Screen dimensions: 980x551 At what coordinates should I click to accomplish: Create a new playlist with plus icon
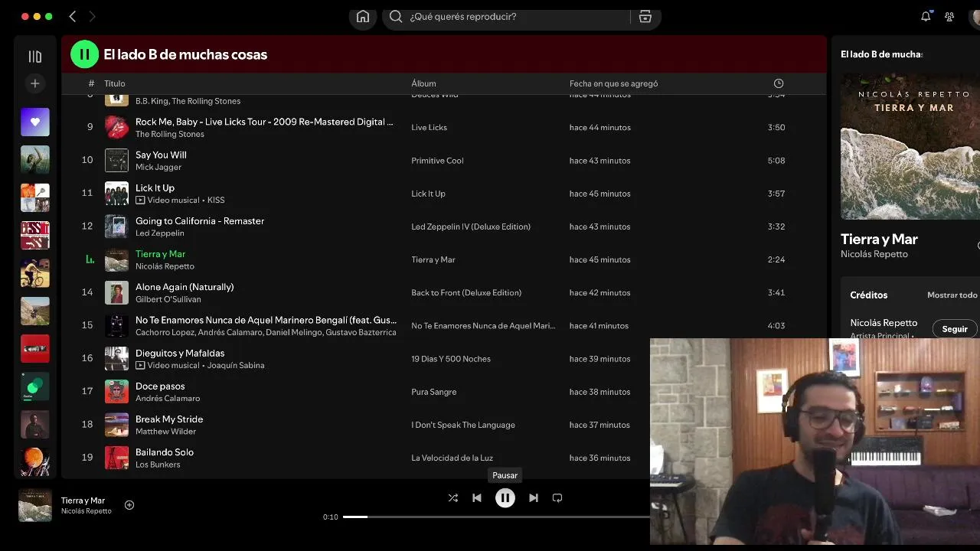(34, 83)
